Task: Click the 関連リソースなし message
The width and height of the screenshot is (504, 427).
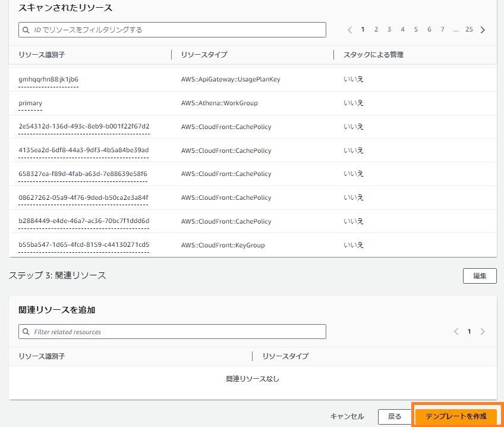Action: coord(253,379)
